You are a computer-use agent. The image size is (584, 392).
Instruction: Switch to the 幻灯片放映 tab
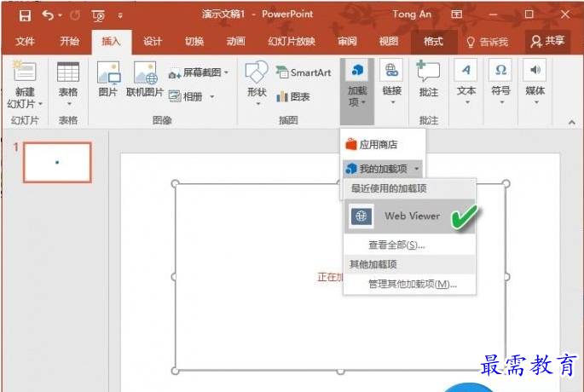pyautogui.click(x=292, y=41)
